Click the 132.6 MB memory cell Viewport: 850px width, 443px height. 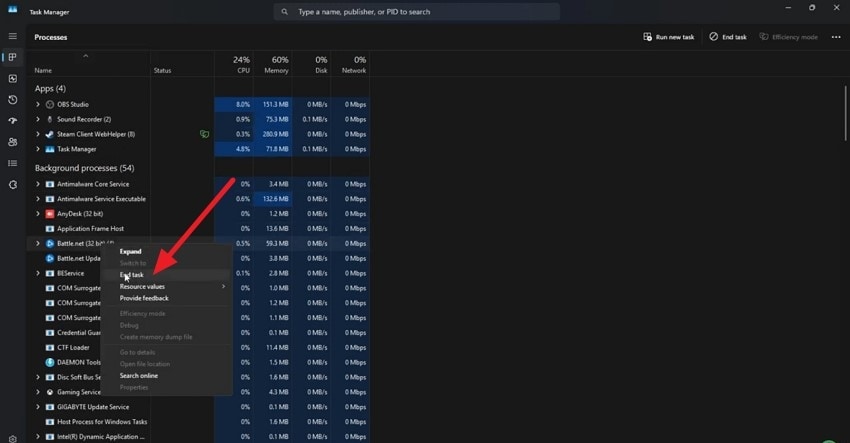273,199
